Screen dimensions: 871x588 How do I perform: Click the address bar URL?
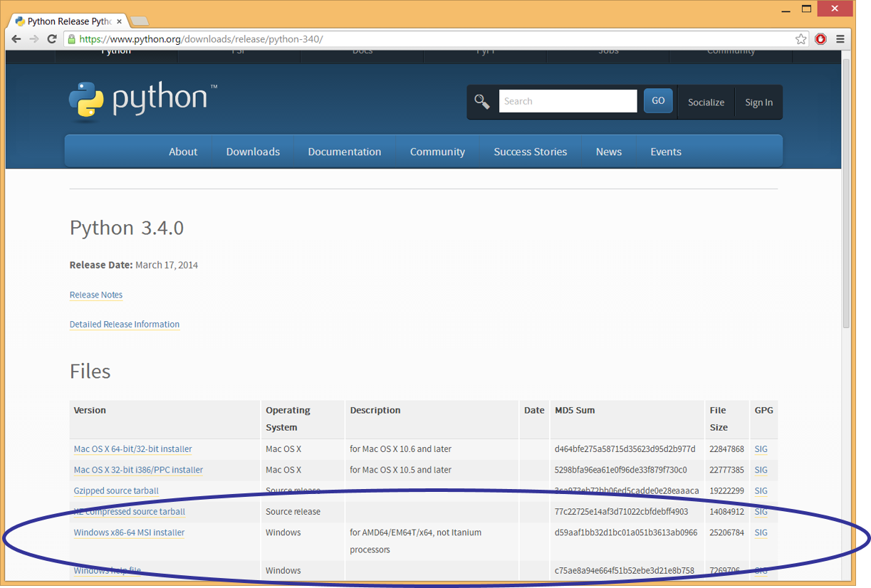click(202, 39)
